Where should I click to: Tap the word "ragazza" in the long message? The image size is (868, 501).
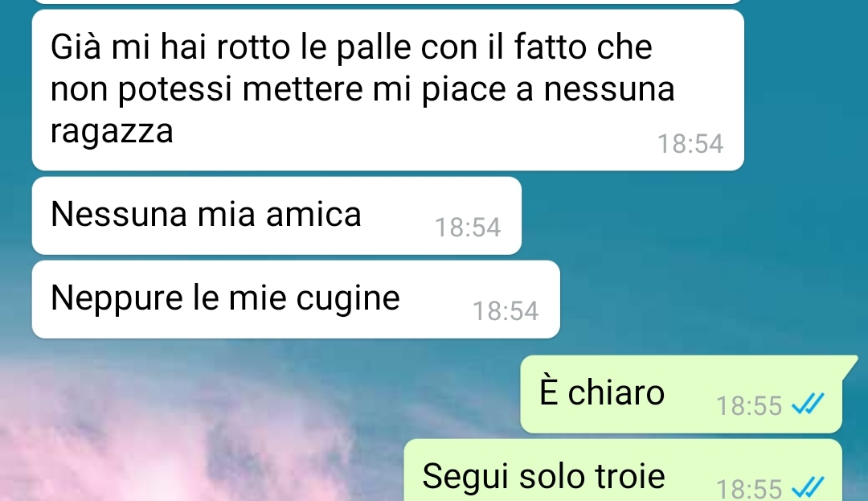112,132
